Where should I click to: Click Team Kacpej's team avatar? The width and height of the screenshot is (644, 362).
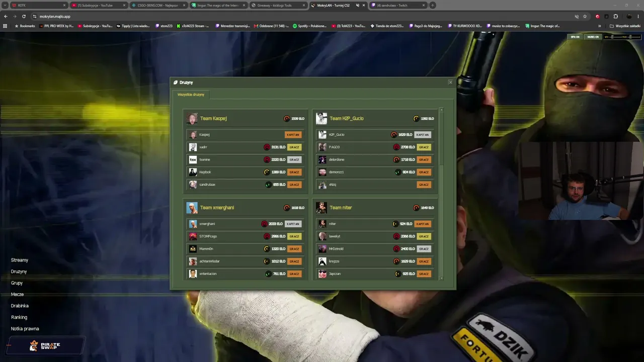point(192,119)
